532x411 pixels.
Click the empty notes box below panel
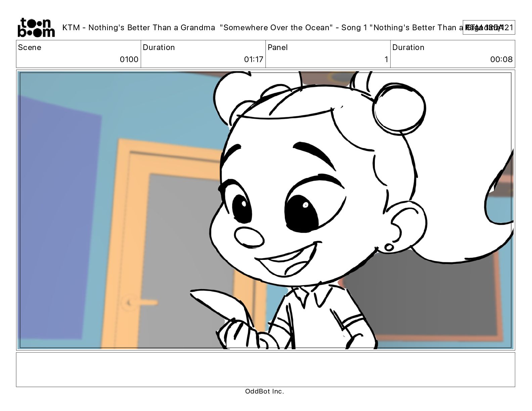coord(265,369)
